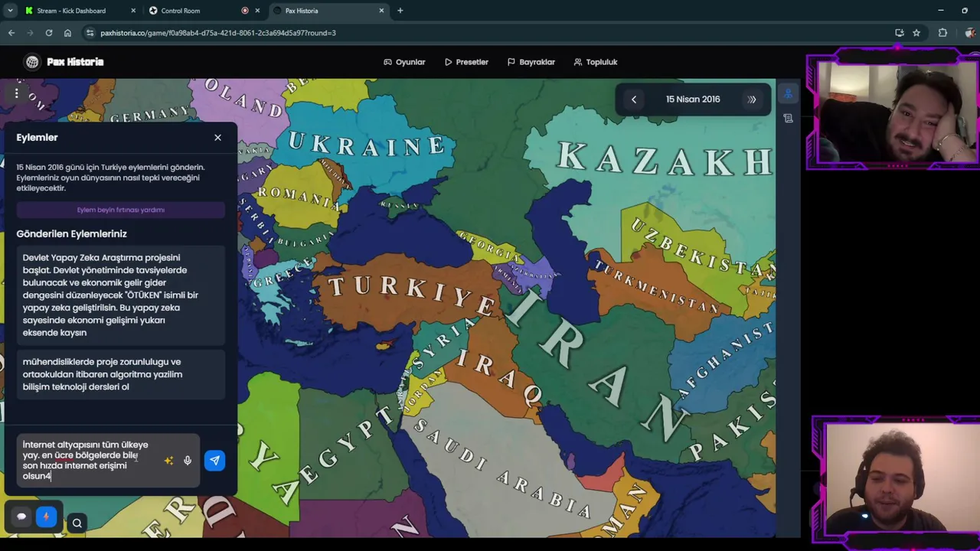Click the '15 Nisan 2016' date label

[693, 99]
